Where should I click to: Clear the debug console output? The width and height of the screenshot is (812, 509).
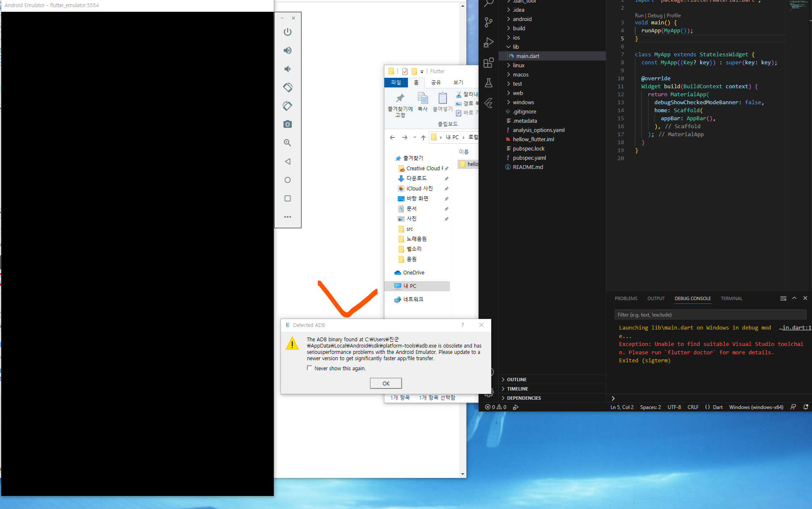(x=783, y=298)
